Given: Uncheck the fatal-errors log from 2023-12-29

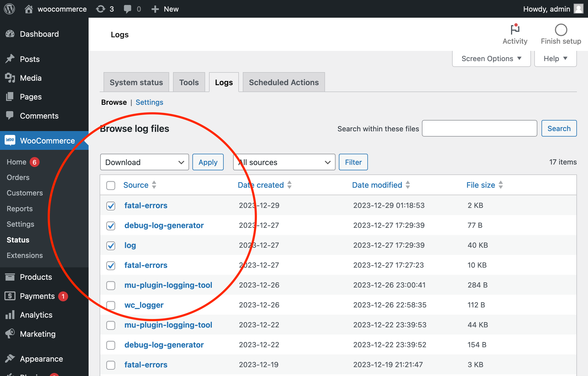Looking at the screenshot, I should (110, 206).
